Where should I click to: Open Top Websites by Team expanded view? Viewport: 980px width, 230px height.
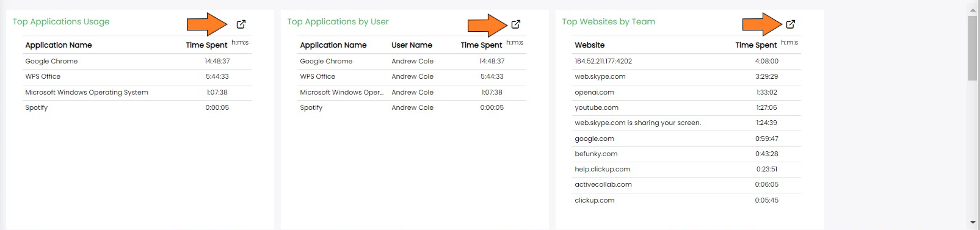[x=791, y=24]
